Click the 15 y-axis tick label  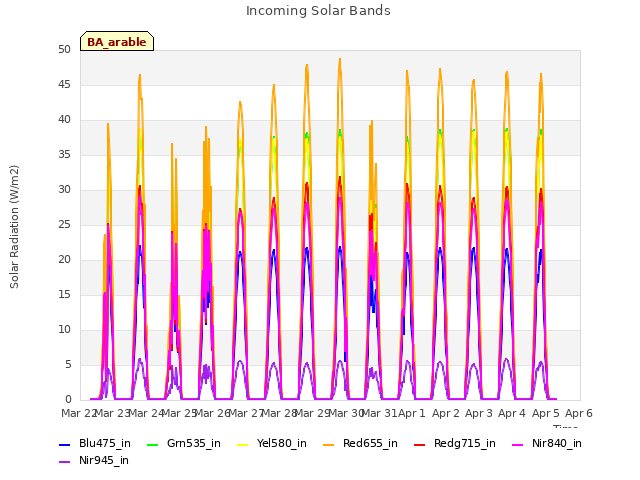click(64, 295)
